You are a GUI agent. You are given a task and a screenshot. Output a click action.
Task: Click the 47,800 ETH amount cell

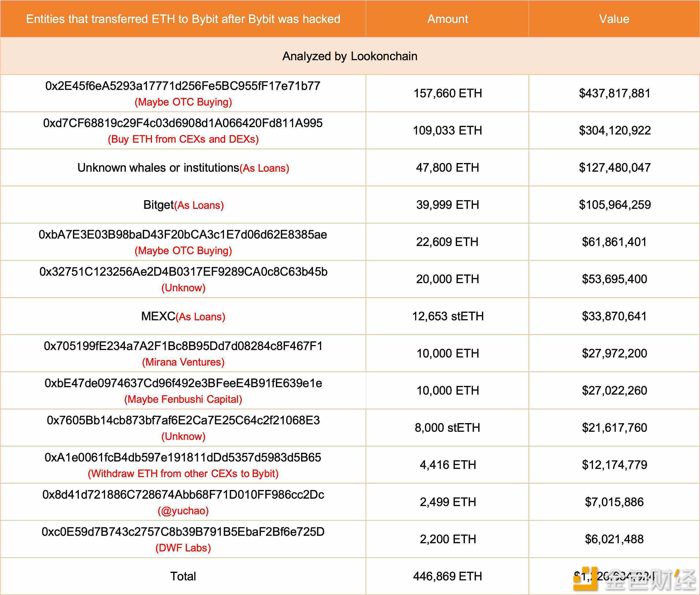point(448,167)
